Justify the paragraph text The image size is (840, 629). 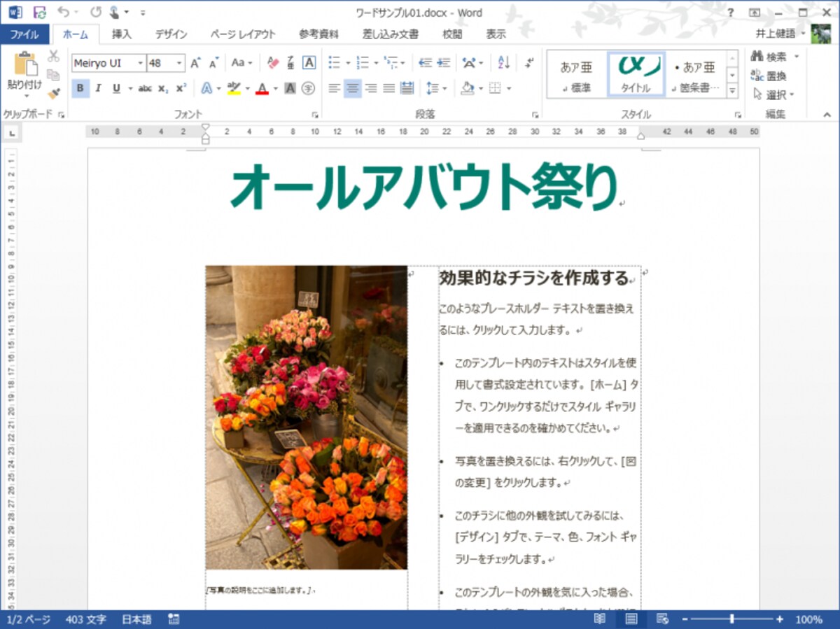coord(389,88)
